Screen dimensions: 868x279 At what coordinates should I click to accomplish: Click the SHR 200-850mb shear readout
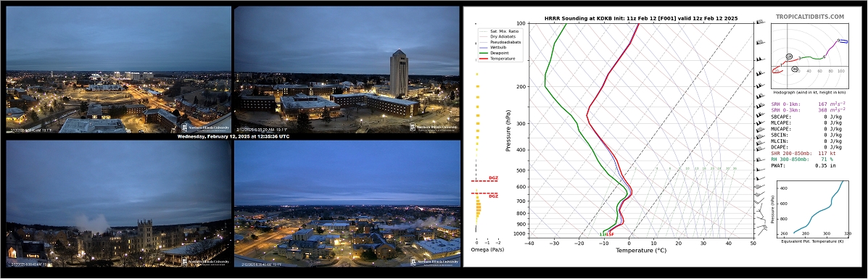click(x=806, y=154)
